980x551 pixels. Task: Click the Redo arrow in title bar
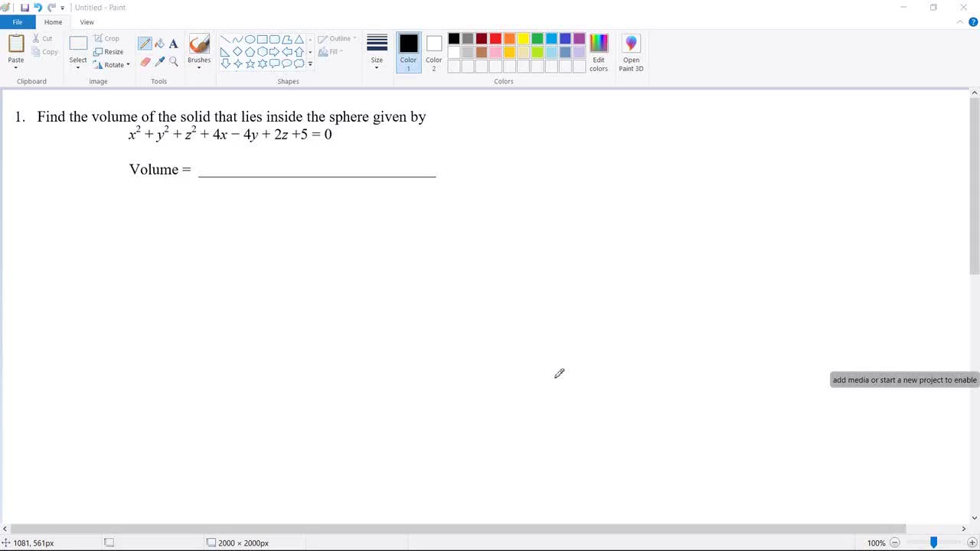(x=51, y=8)
